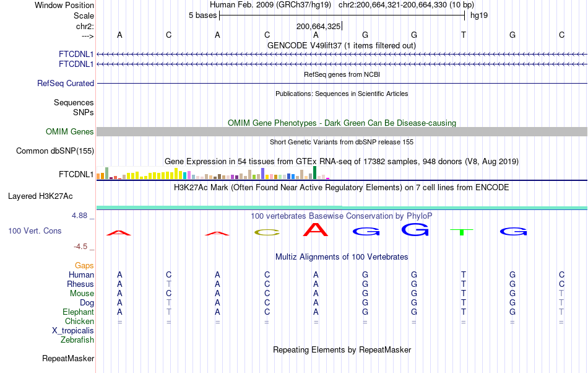Select the Mouse alignment row label
Viewport: 588px width, 373px height.
(x=82, y=294)
